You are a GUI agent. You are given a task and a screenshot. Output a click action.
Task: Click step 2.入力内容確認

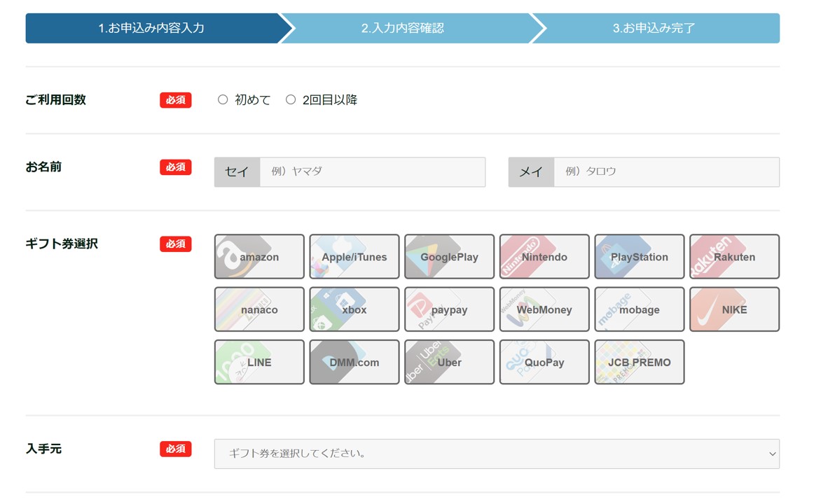point(403,28)
